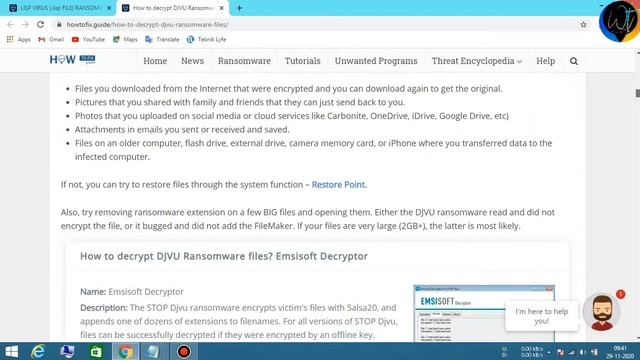640x360 pixels.
Task: Open Emsisoft Decryptor screenshot thumbnail
Action: click(484, 313)
